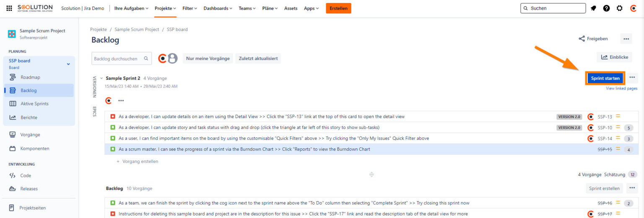Collapse the Sample Sprint 2 section
Viewport: 644px width, 218px height.
tap(101, 79)
